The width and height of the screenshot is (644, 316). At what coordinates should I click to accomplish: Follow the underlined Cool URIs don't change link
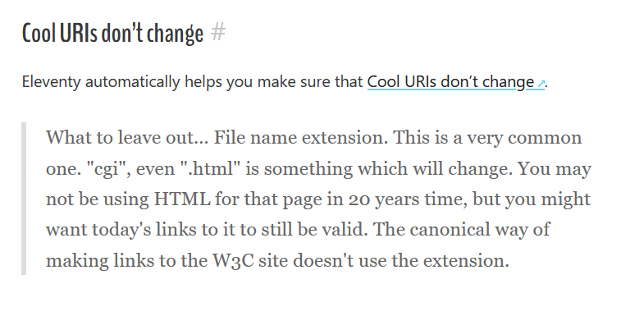(x=450, y=82)
